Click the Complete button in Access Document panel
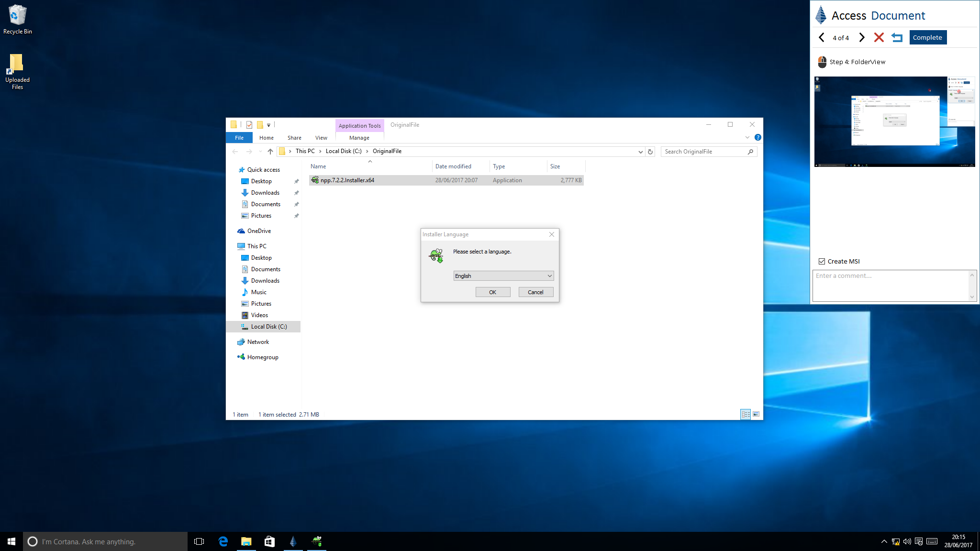 (927, 37)
